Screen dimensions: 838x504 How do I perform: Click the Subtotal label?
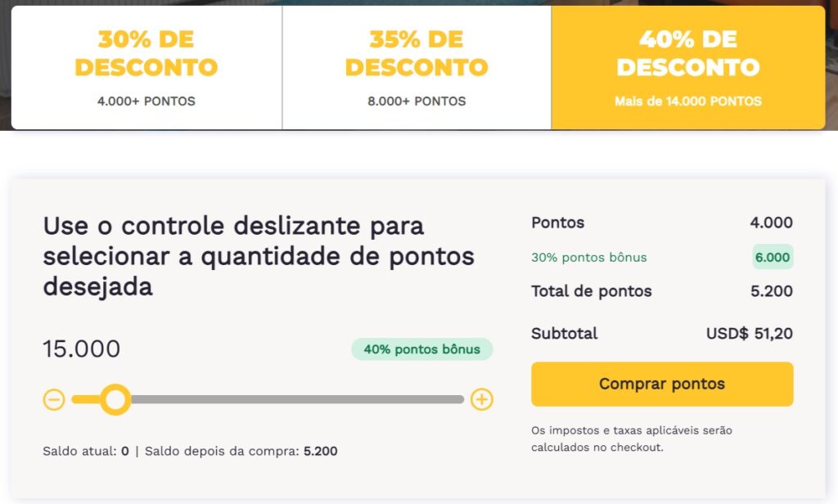coord(565,334)
